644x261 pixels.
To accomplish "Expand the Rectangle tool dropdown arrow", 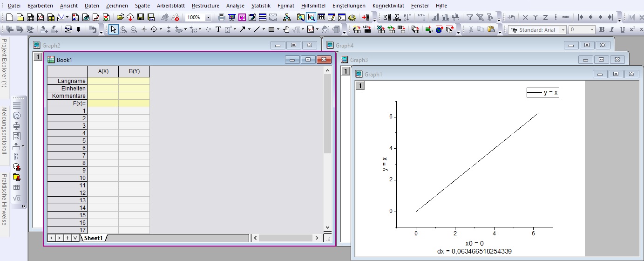I will click(278, 29).
